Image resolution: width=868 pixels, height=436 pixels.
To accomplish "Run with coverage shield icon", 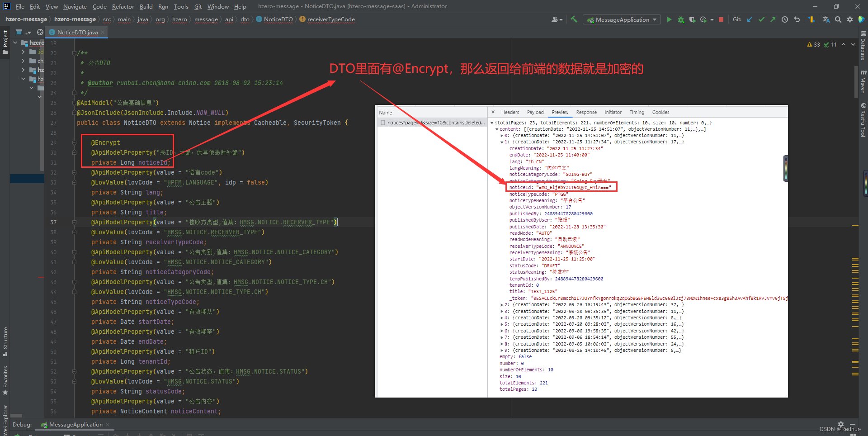I will [x=692, y=19].
